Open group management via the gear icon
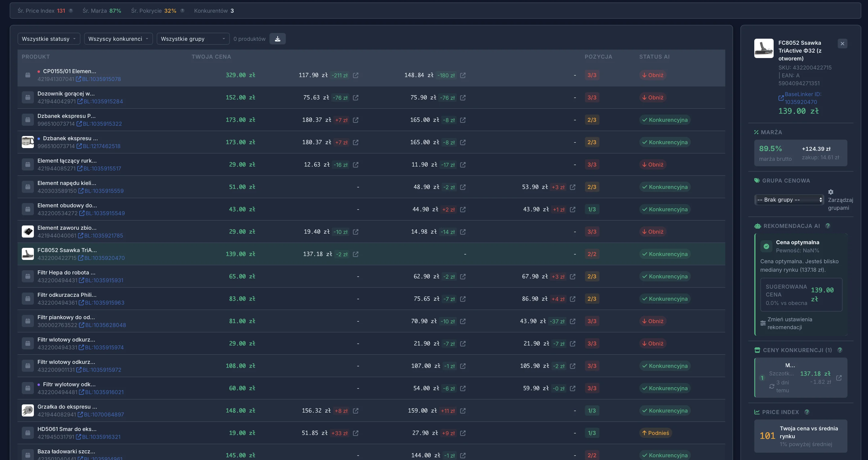The width and height of the screenshot is (868, 460). (830, 192)
